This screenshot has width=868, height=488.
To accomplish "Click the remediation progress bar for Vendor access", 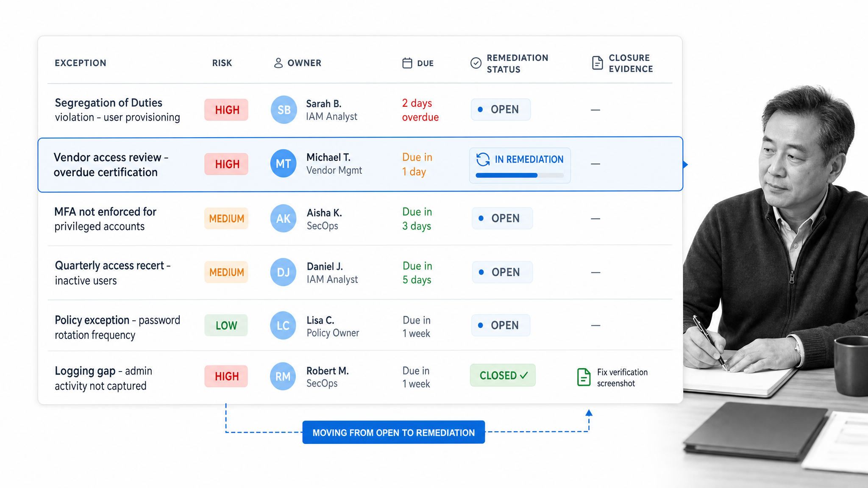I will click(x=520, y=175).
